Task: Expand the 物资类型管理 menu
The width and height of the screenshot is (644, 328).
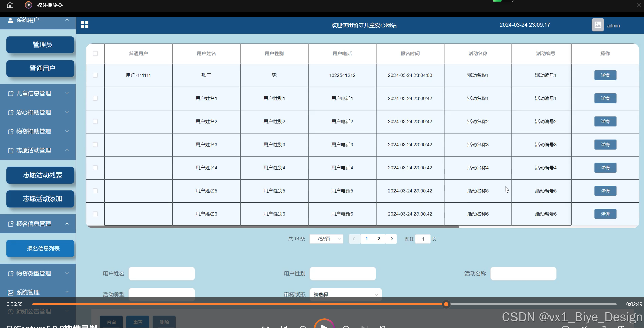Action: (38, 273)
